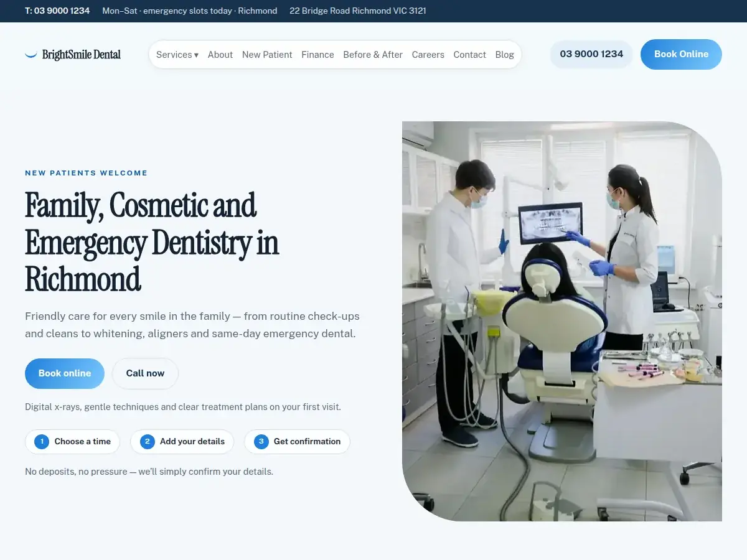Screen dimensions: 747x560
Task: Click the 03 9000 1234 header phone button
Action: (x=591, y=54)
